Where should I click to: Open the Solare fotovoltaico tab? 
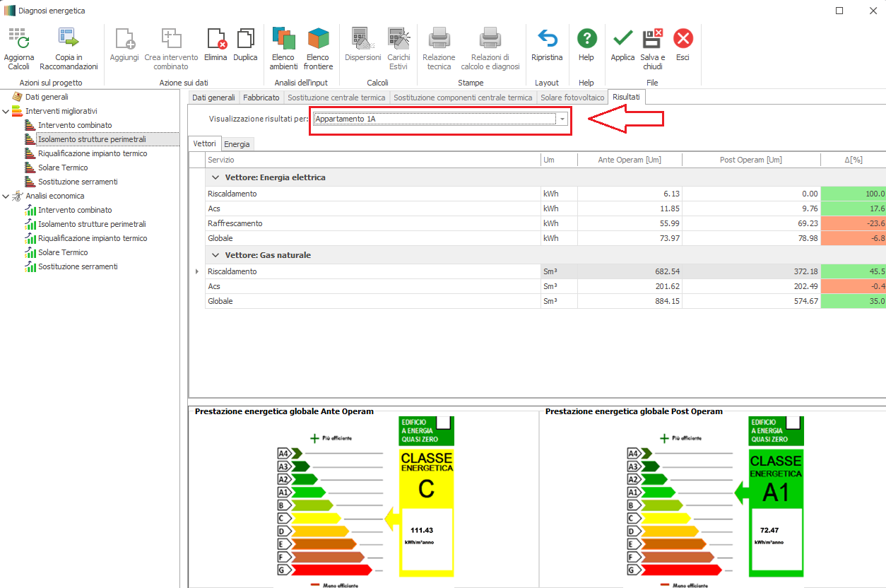[x=572, y=98]
